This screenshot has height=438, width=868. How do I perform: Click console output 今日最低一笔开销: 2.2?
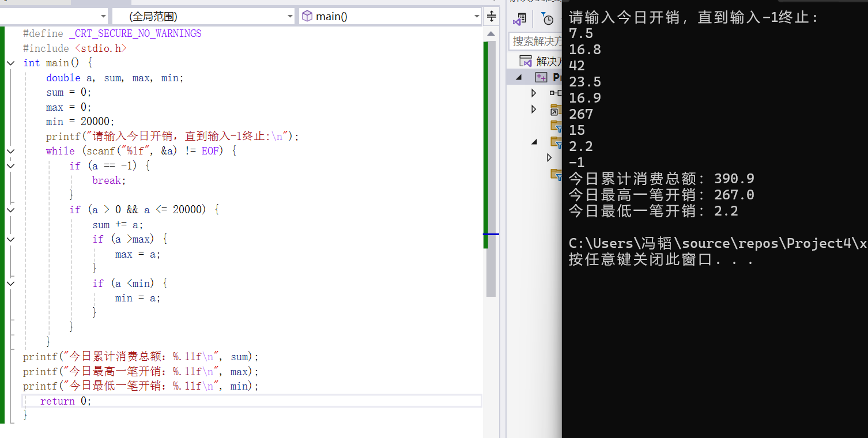click(x=653, y=211)
